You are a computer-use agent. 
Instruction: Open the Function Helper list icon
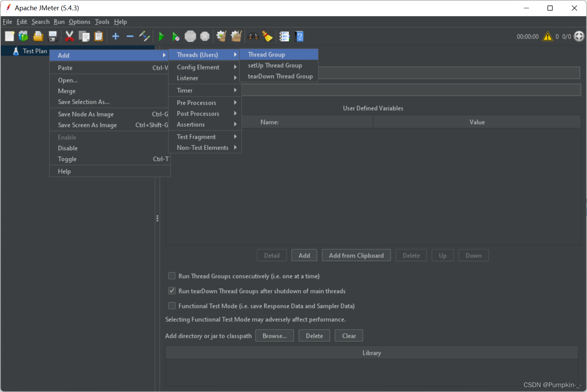[x=284, y=36]
